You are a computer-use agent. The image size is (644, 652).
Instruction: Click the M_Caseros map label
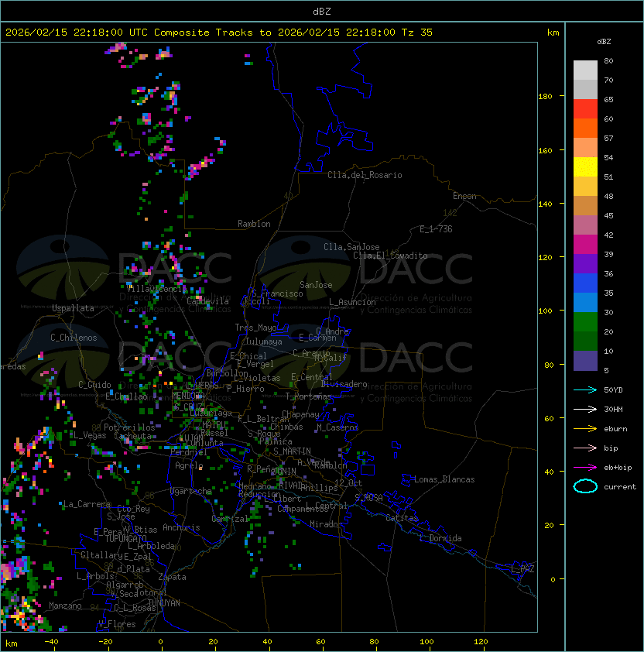tap(337, 427)
